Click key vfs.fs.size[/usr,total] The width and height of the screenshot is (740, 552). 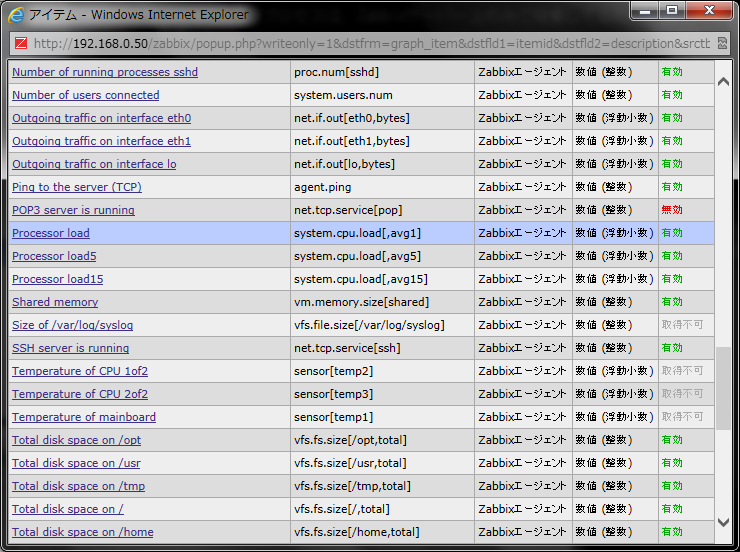pyautogui.click(x=350, y=463)
